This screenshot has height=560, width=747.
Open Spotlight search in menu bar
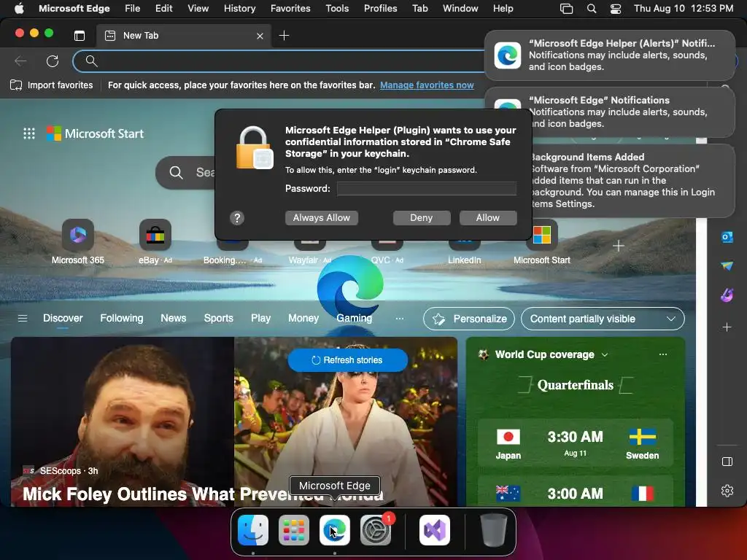pyautogui.click(x=591, y=9)
